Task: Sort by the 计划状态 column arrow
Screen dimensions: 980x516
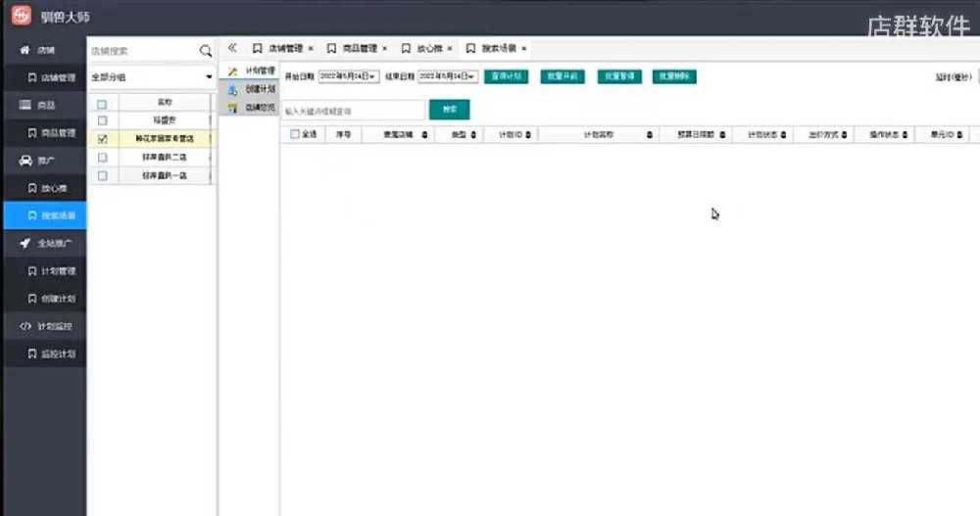Action: coord(783,134)
